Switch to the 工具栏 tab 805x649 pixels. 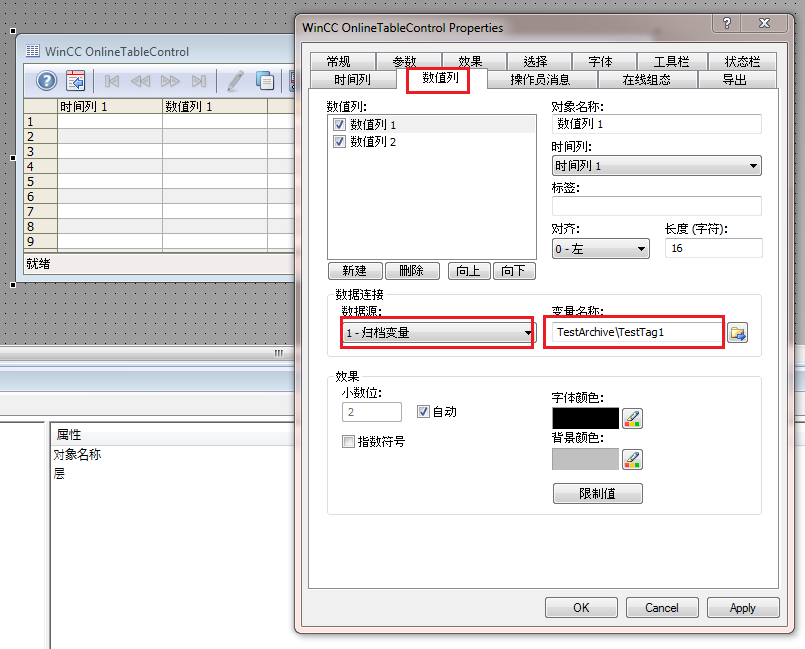click(672, 62)
